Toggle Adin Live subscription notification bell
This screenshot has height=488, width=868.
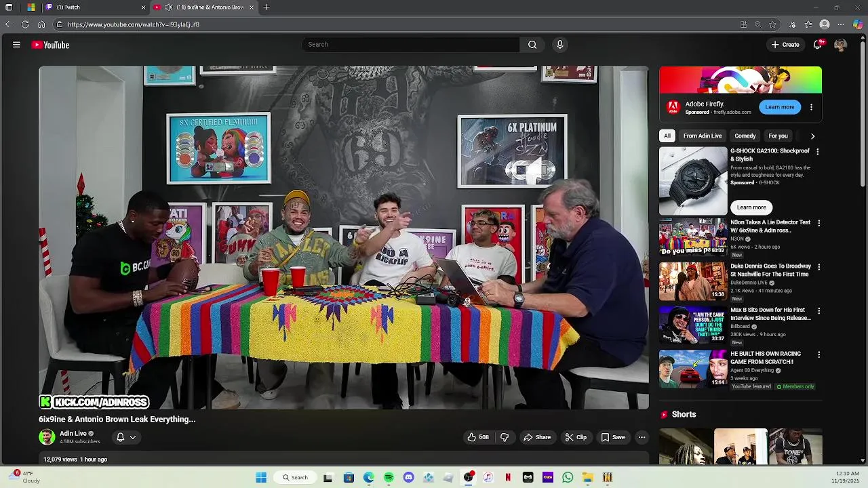pos(120,437)
